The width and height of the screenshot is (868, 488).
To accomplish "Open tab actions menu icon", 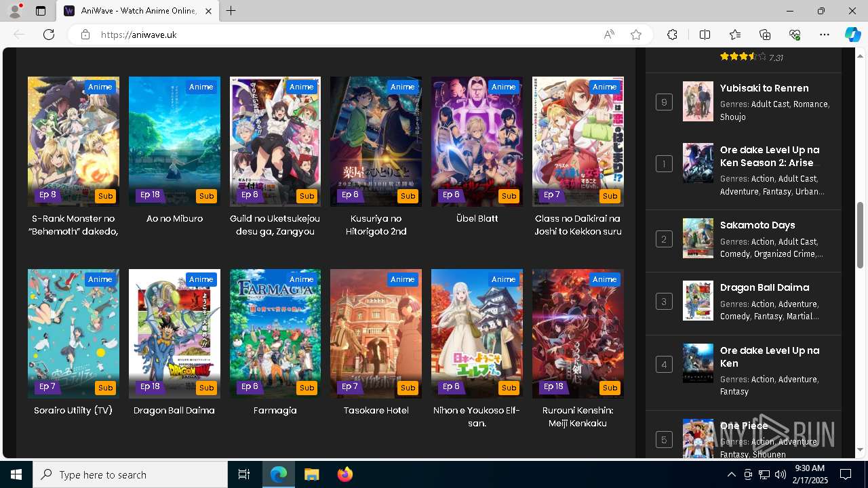I will 41,11.
